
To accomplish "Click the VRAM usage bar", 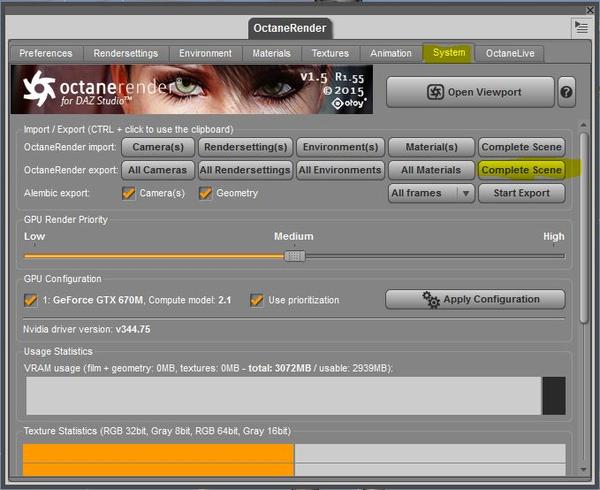I will (295, 396).
